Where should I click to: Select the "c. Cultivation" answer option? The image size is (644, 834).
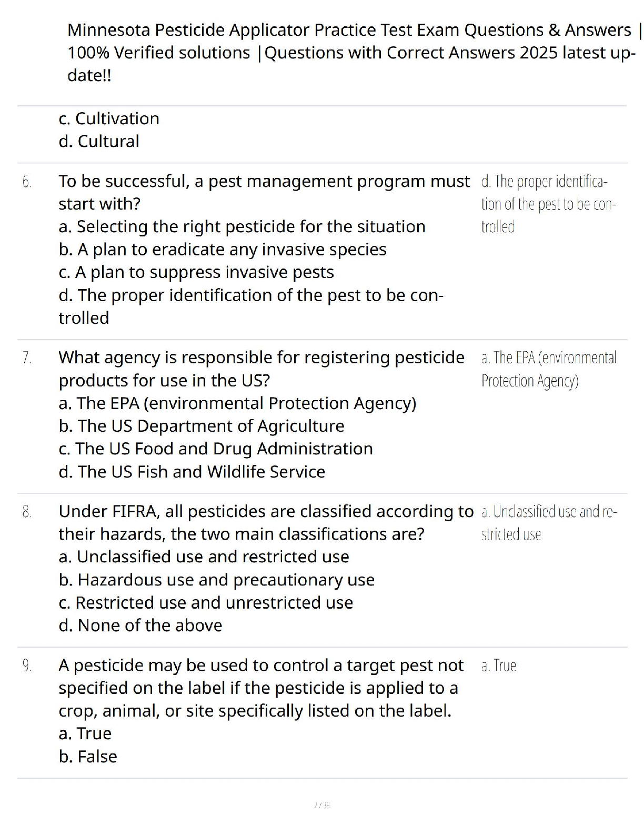(109, 118)
